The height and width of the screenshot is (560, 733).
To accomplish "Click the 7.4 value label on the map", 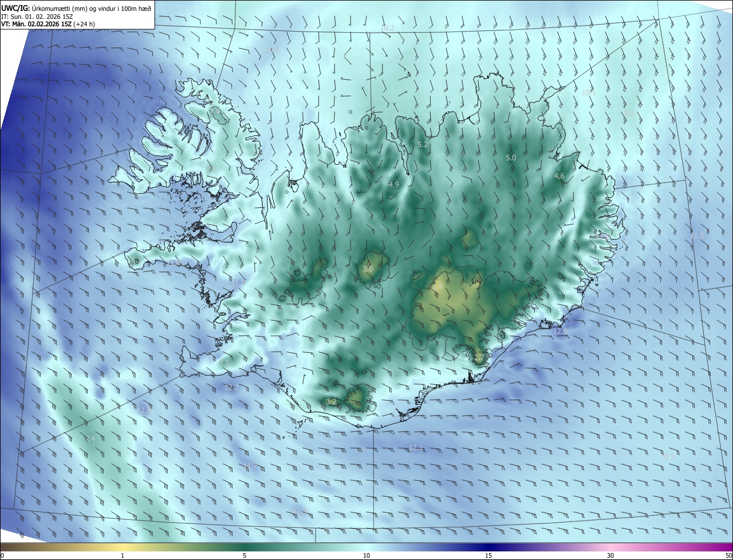I will point(89,439).
